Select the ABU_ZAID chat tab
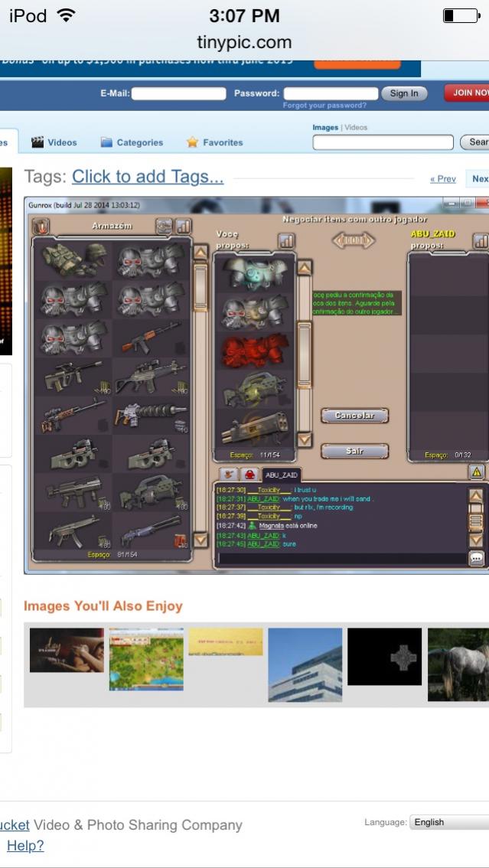 click(281, 475)
